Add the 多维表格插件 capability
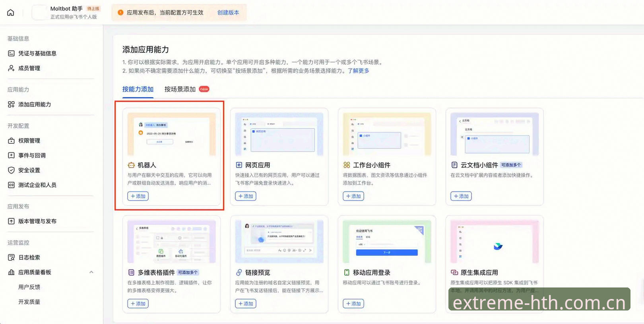Image resolution: width=644 pixels, height=324 pixels. pyautogui.click(x=138, y=304)
